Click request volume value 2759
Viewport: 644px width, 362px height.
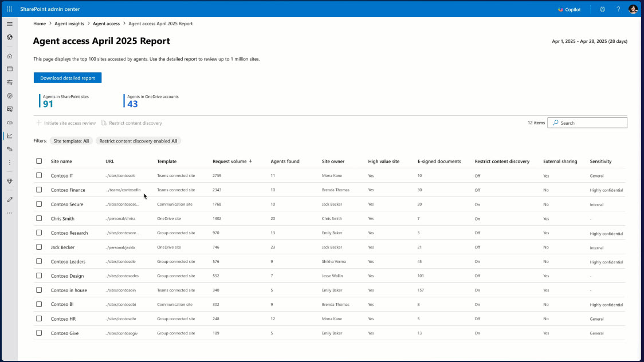pyautogui.click(x=217, y=176)
